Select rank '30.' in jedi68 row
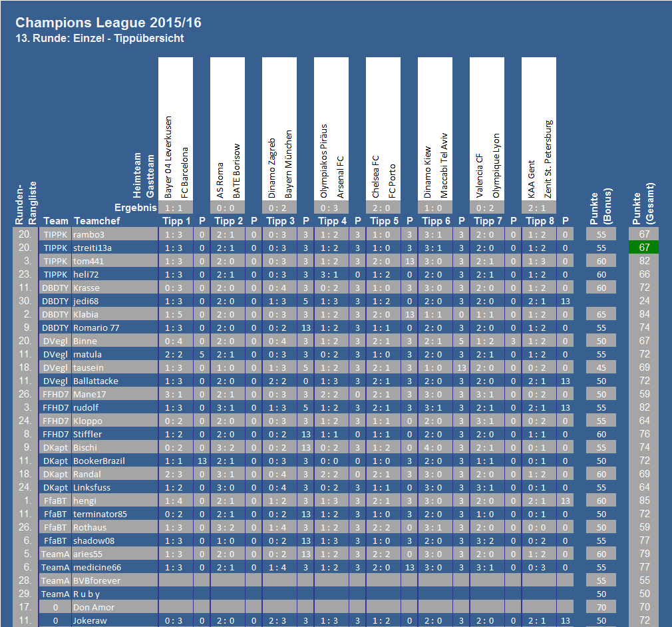This screenshot has height=627, width=672. click(x=25, y=301)
